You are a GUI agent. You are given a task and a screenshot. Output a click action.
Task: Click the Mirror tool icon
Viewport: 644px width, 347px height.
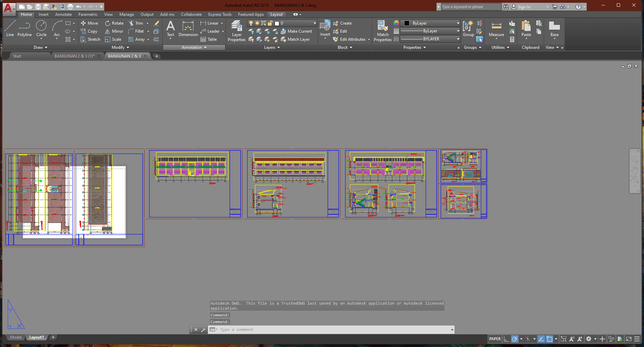(x=108, y=31)
